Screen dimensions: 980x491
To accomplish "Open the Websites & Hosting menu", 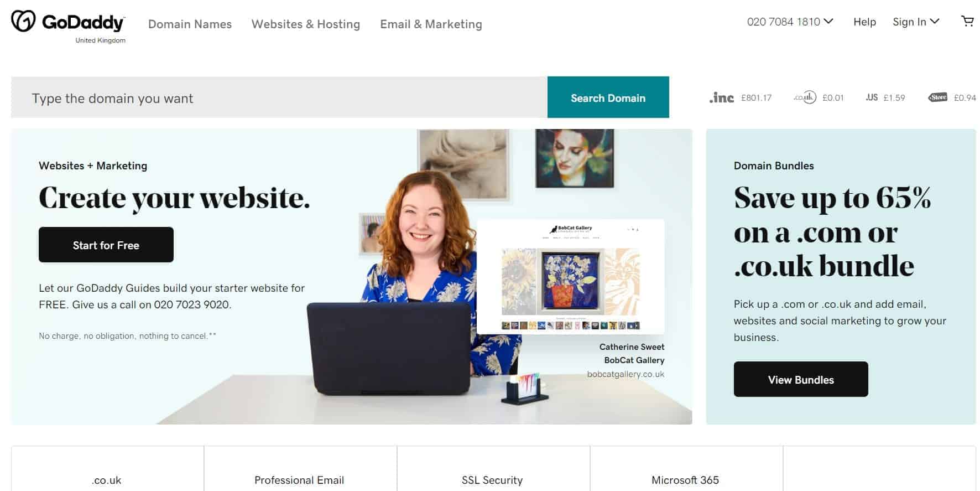I will [306, 24].
